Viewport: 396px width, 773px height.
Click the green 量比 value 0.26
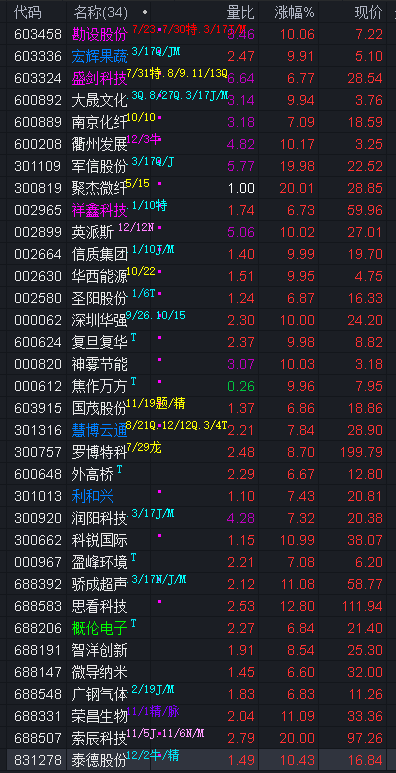tap(241, 386)
